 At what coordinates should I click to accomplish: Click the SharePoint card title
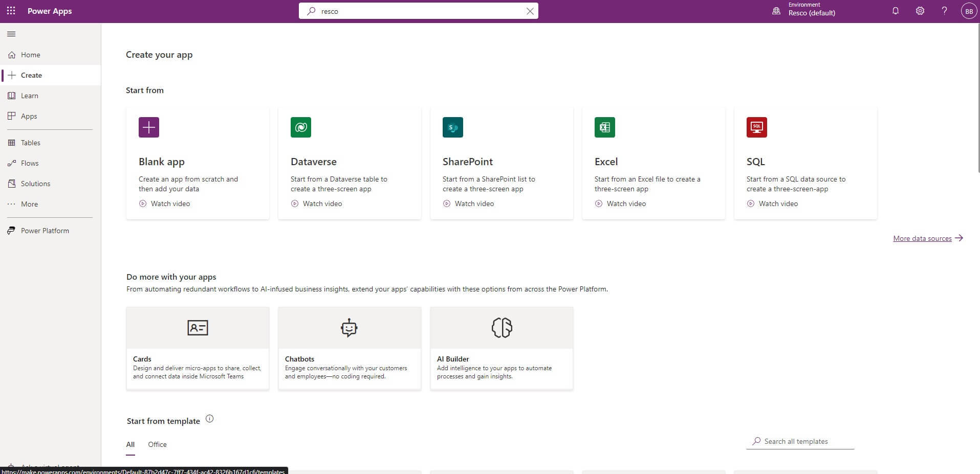pyautogui.click(x=468, y=162)
